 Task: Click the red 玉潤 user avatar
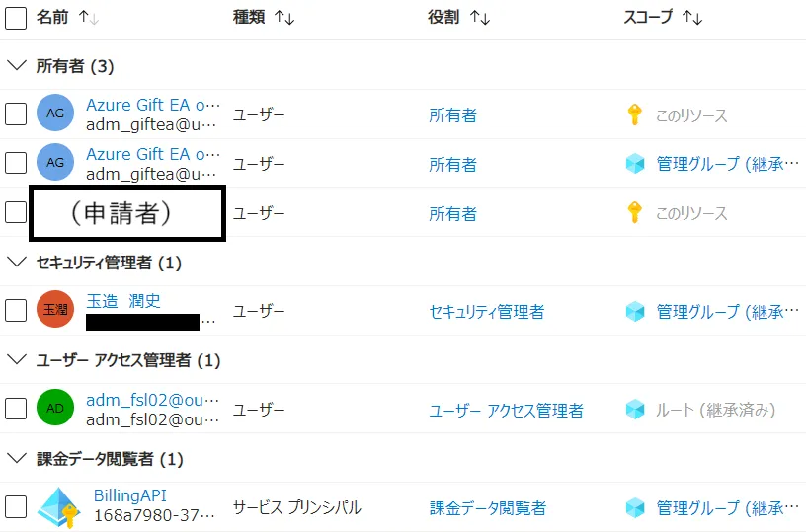coord(55,309)
